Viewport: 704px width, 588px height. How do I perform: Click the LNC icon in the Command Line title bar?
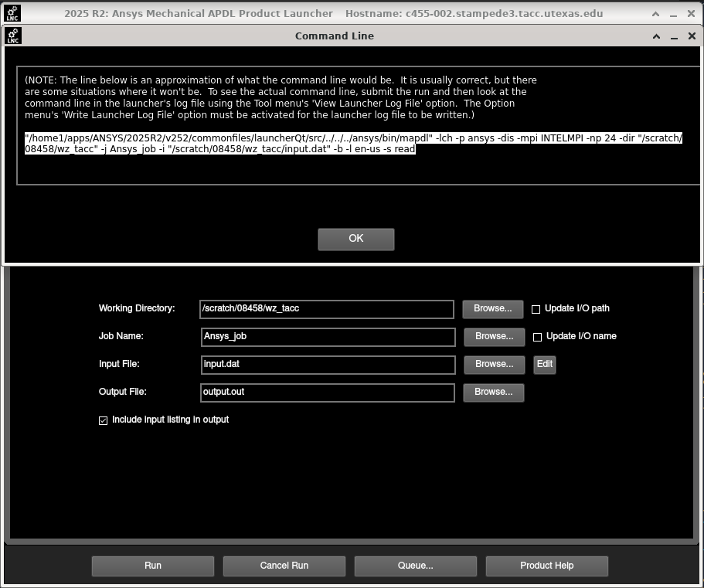(x=13, y=36)
